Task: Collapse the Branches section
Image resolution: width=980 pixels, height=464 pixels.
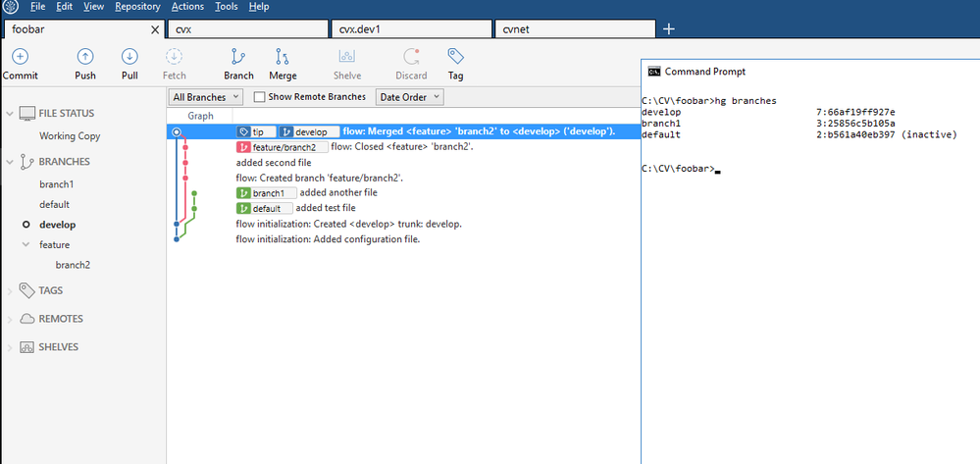Action: point(10,162)
